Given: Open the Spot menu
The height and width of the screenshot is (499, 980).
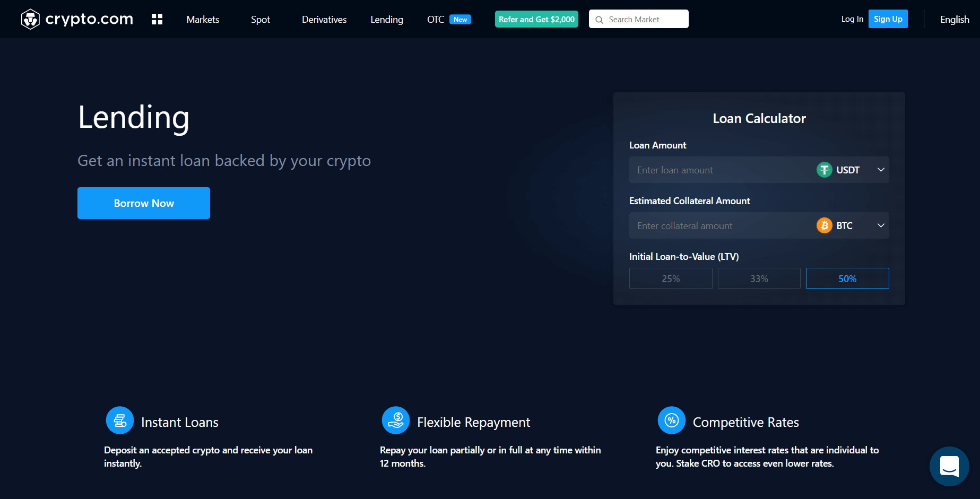Looking at the screenshot, I should point(261,20).
